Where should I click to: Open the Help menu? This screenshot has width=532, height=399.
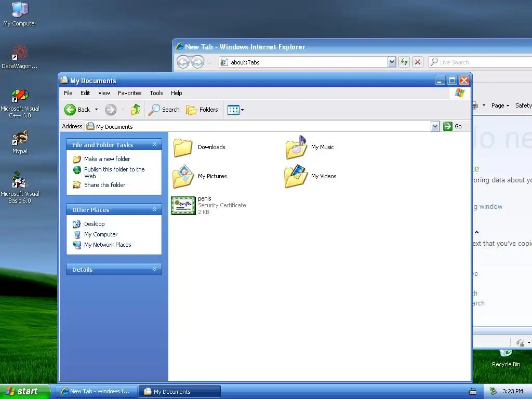(177, 93)
